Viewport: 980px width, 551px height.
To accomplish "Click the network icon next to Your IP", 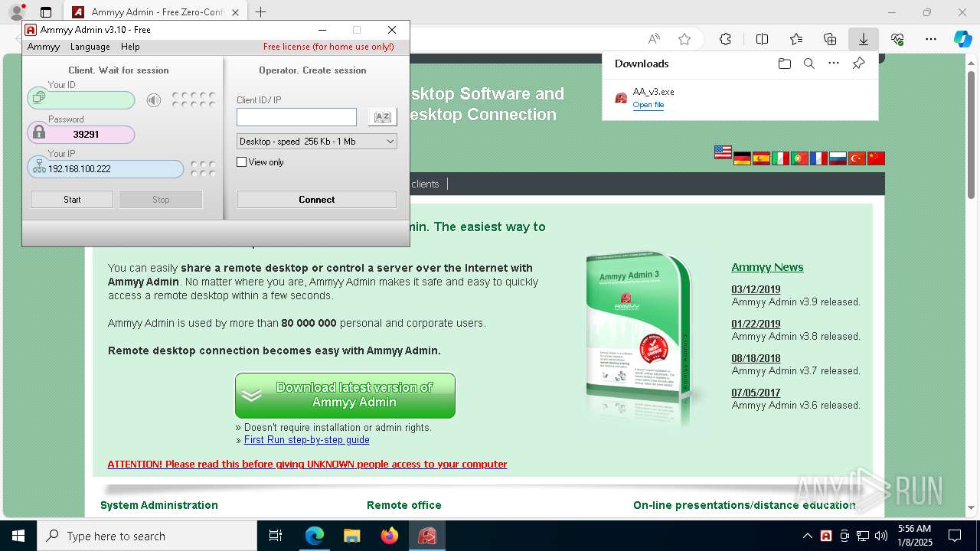I will [39, 168].
